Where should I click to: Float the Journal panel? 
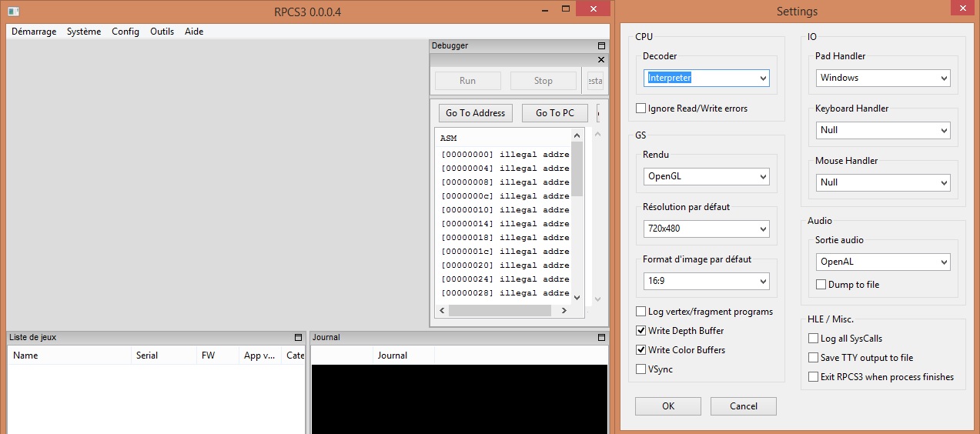click(601, 338)
